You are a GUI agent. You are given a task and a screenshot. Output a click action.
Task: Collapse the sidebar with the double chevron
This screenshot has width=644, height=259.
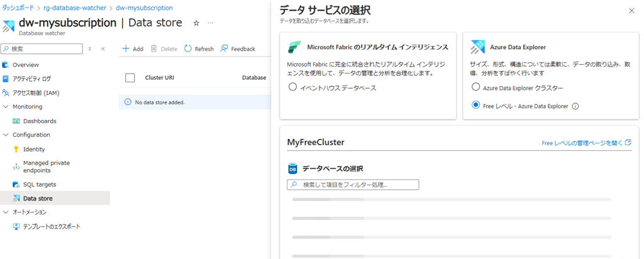103,49
